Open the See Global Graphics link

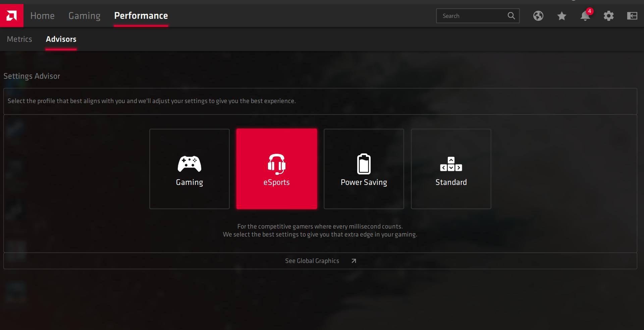coord(312,261)
